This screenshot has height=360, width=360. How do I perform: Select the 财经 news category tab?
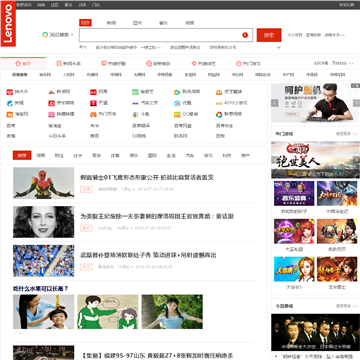(59, 155)
